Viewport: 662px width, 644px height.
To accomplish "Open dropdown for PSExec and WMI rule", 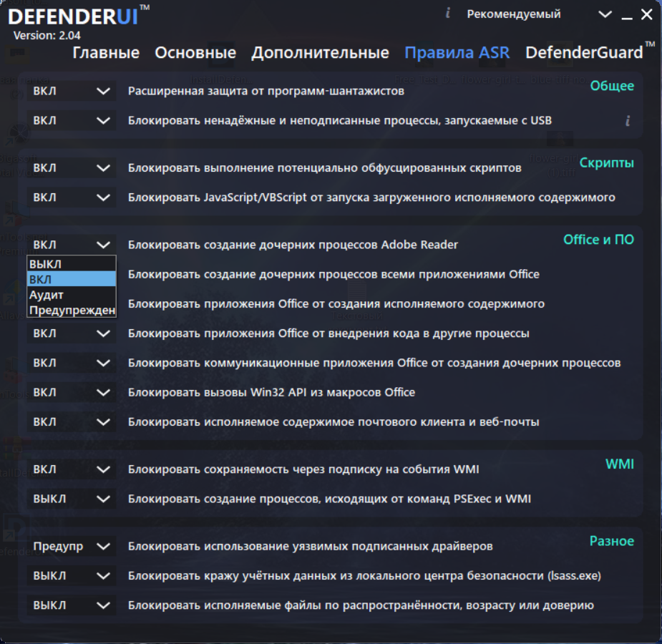I will click(72, 499).
